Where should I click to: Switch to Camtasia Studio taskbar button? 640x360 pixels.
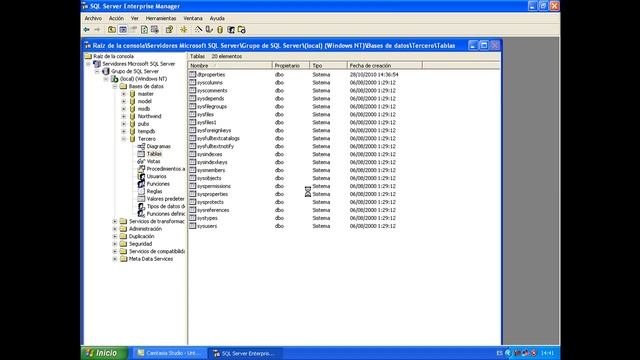(171, 353)
